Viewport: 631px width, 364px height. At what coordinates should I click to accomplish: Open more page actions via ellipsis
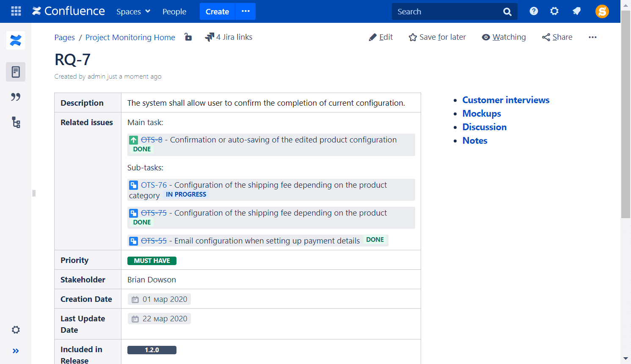(x=592, y=37)
